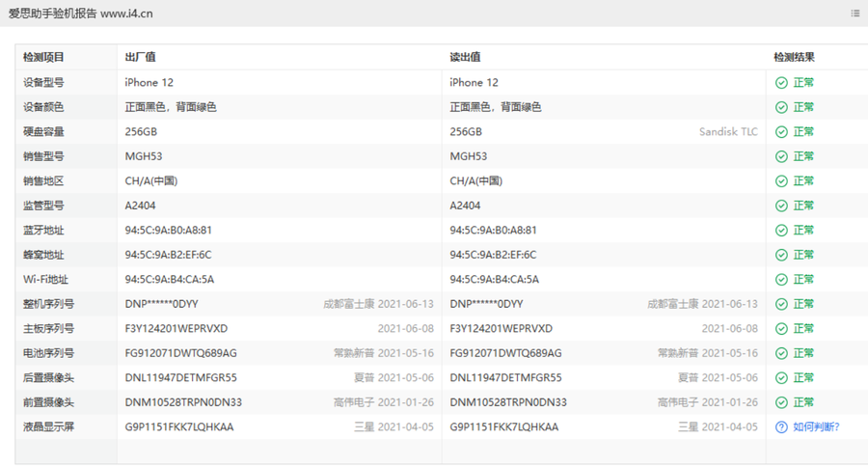The image size is (868, 467).
Task: Click the 后置摄像头 row label
Action: click(x=48, y=378)
